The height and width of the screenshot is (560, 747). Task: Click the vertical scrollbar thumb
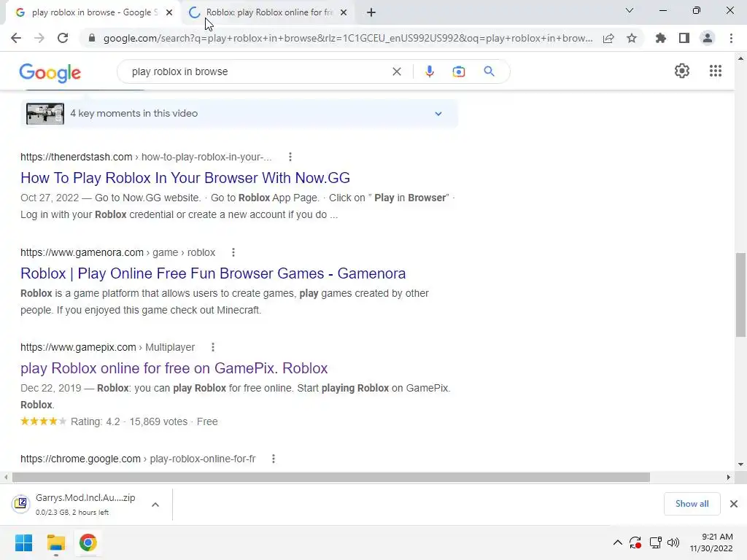[740, 295]
